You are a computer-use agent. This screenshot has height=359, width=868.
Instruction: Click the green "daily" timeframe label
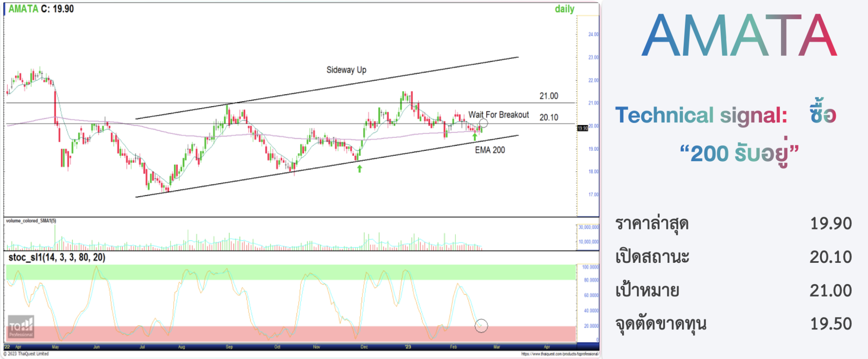tap(564, 9)
